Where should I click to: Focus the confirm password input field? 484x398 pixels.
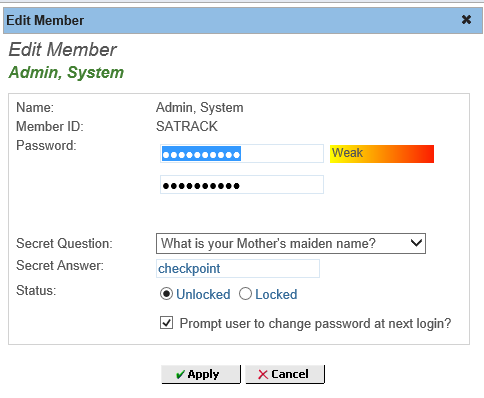[x=242, y=185]
